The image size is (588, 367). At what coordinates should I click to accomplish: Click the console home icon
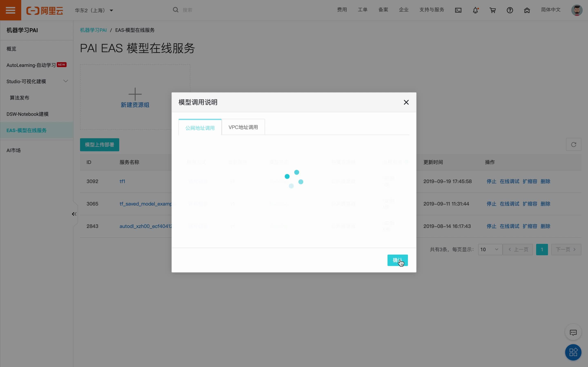pos(527,10)
